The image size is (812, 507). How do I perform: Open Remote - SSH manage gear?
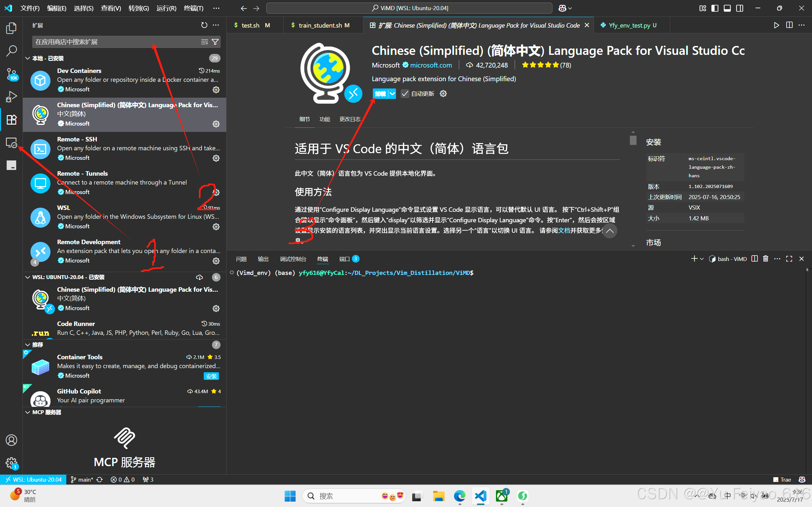(x=216, y=158)
